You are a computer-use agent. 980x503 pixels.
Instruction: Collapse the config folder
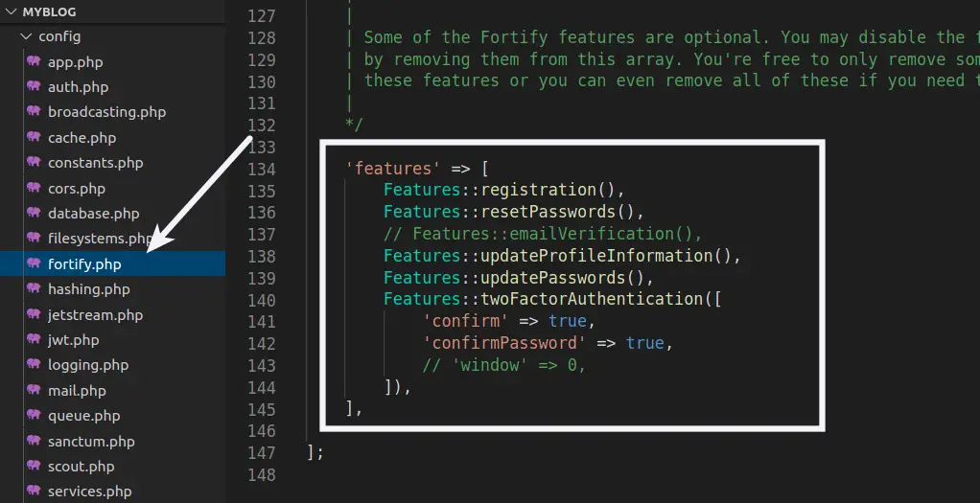pos(112,36)
